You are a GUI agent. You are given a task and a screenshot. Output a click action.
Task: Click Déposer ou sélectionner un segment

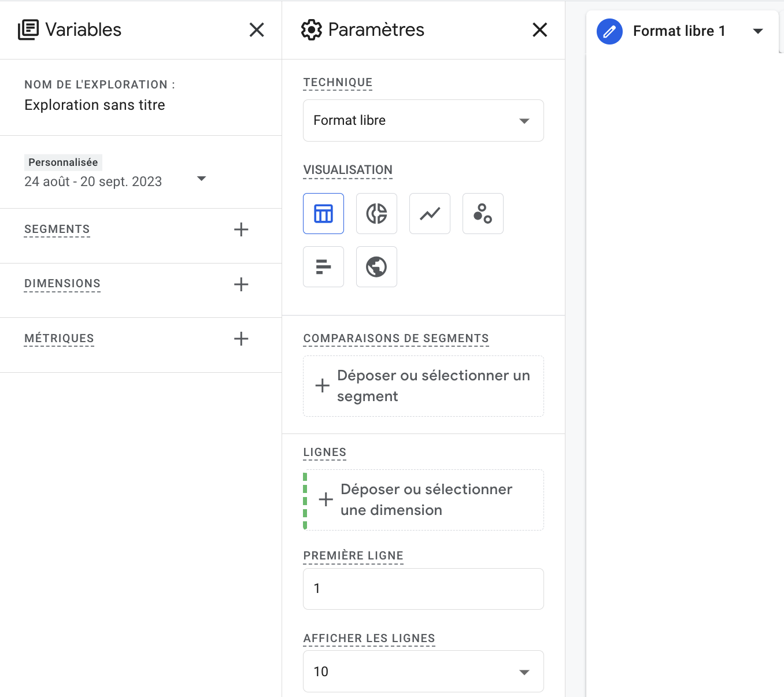[423, 386]
